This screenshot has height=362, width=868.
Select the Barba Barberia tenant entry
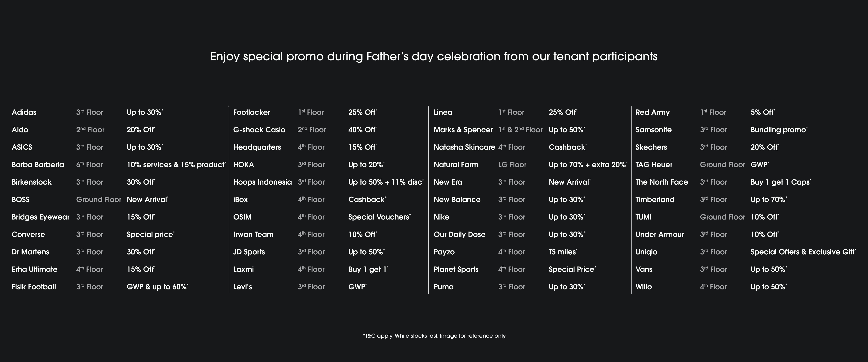(38, 165)
